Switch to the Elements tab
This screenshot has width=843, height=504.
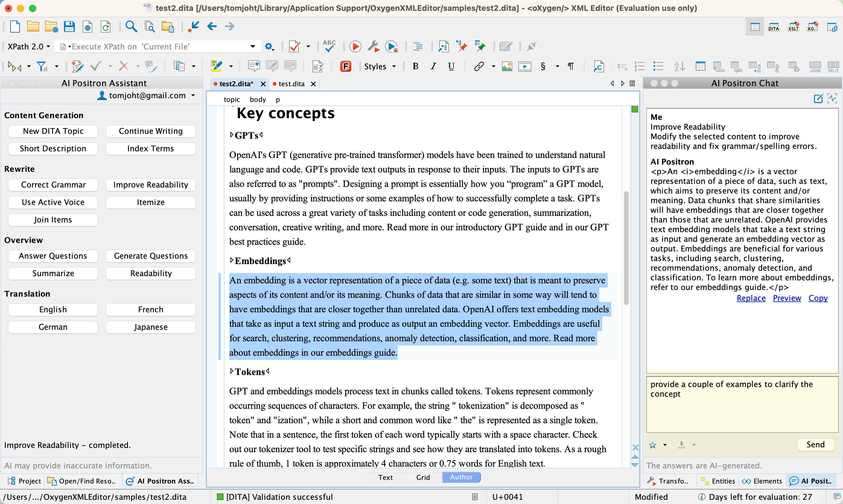tap(762, 481)
